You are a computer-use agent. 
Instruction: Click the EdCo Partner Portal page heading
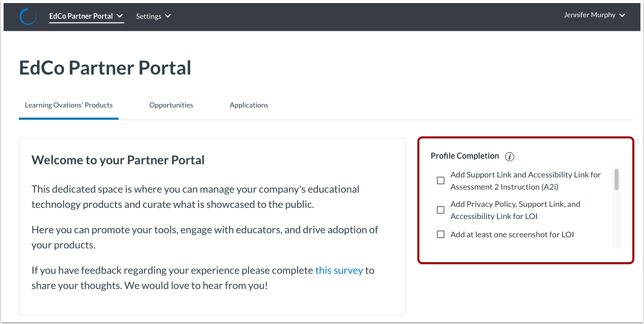105,67
